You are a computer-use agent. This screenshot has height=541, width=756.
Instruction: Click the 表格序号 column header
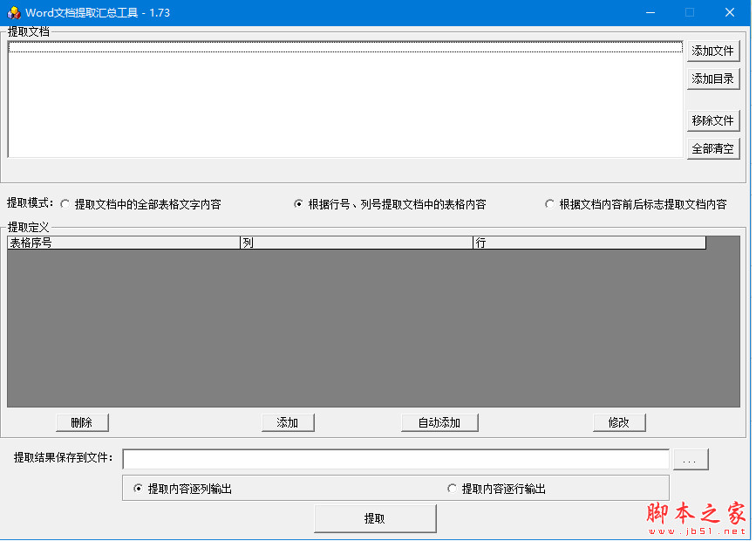coord(124,243)
